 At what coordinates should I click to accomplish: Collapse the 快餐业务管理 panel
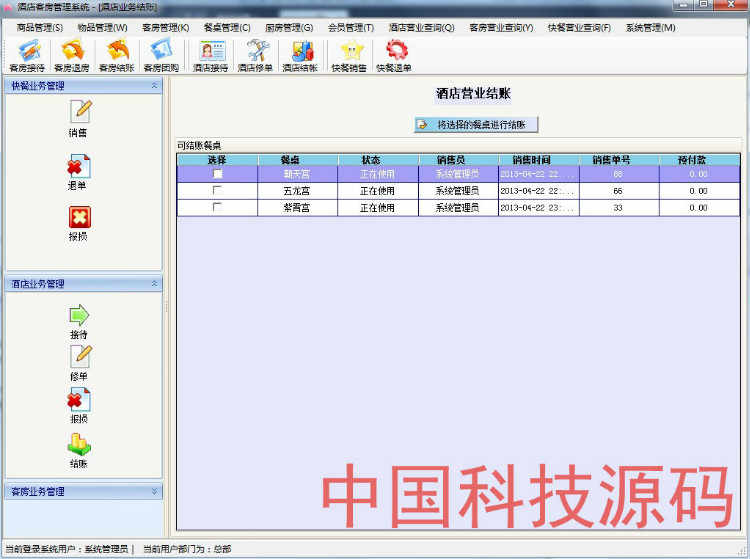coord(154,86)
